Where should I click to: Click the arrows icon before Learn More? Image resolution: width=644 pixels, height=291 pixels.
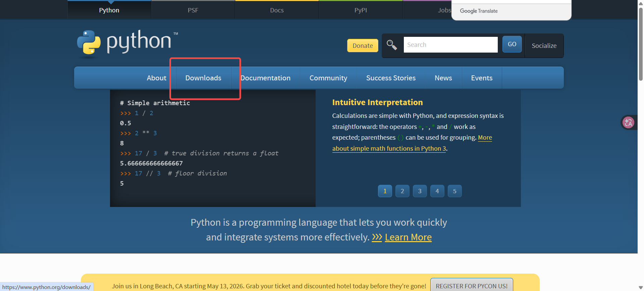[377, 237]
